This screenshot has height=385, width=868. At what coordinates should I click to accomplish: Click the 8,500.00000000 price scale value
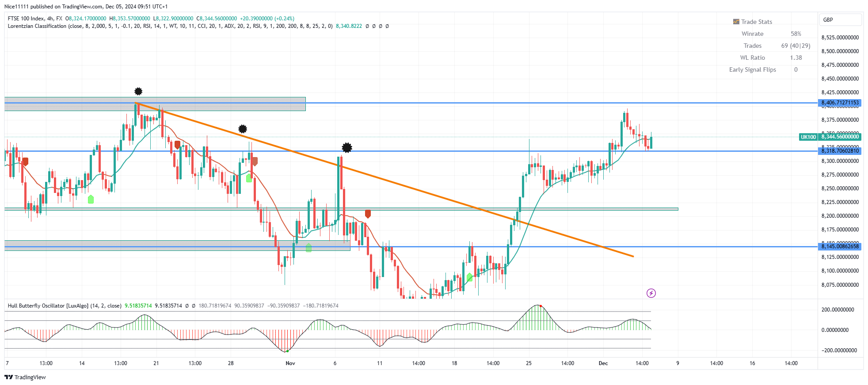click(x=840, y=51)
